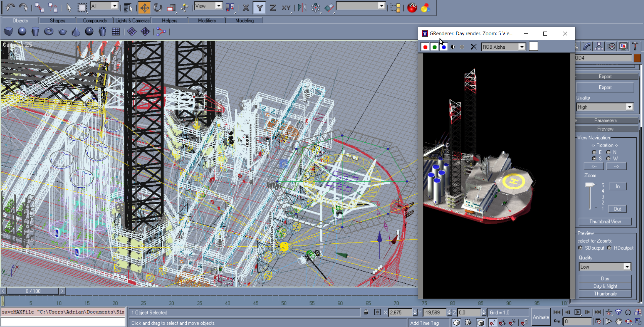Image resolution: width=644 pixels, height=327 pixels.
Task: Toggle the 3D Snap magnet icon
Action: [x=493, y=323]
